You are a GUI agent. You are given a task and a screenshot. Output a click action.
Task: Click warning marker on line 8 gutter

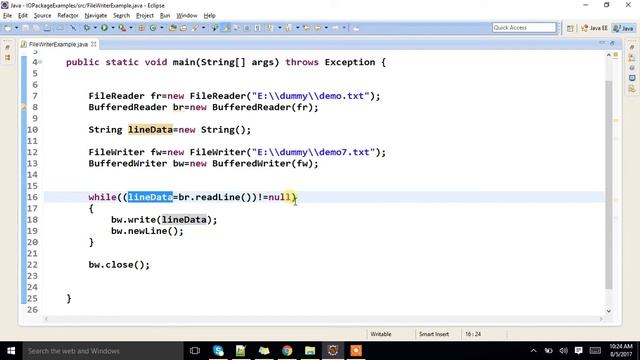click(x=24, y=107)
